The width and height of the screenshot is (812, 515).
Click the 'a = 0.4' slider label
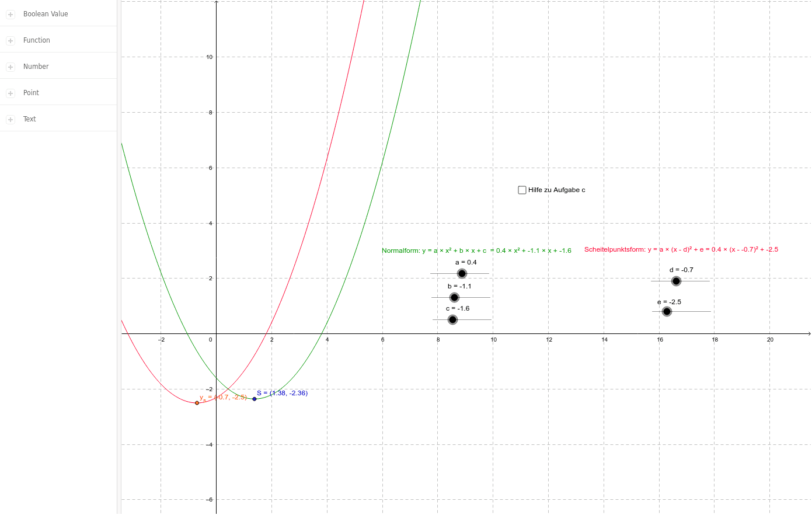pyautogui.click(x=466, y=262)
